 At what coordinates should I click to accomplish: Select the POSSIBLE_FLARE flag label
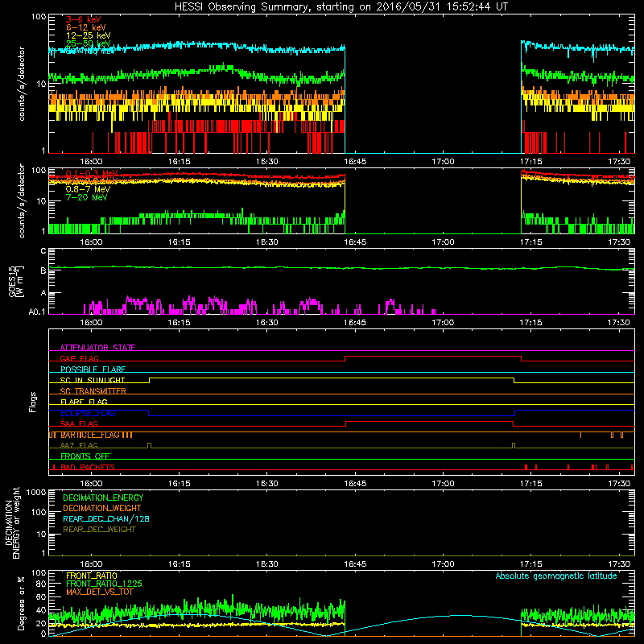point(93,369)
